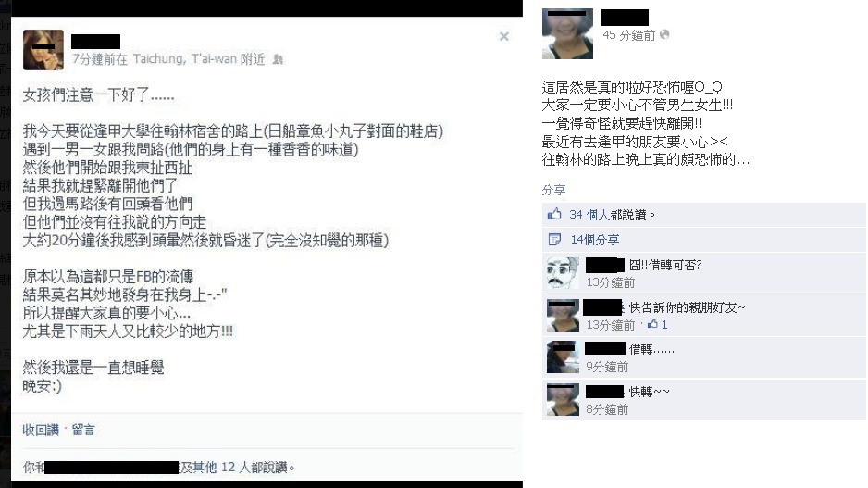Viewport: 868px width, 488px height.
Task: Click the friends audience icon beside Taichung location
Action: tap(278, 59)
